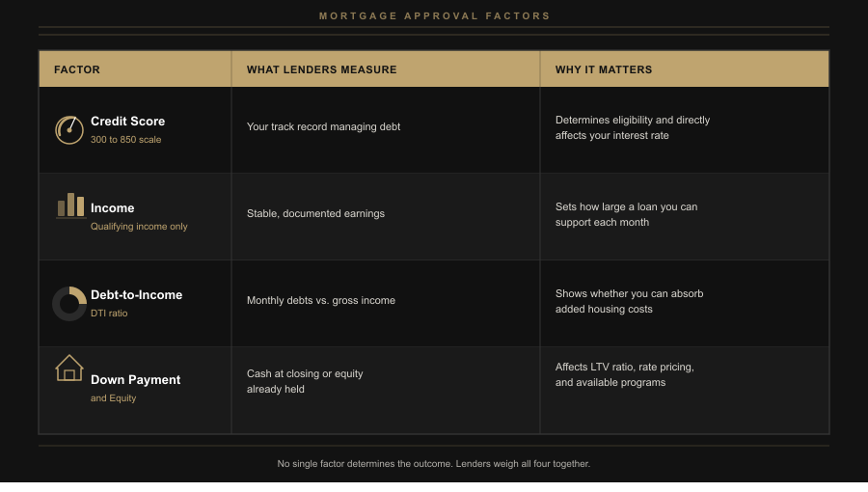Click the down payment house icon

point(69,369)
